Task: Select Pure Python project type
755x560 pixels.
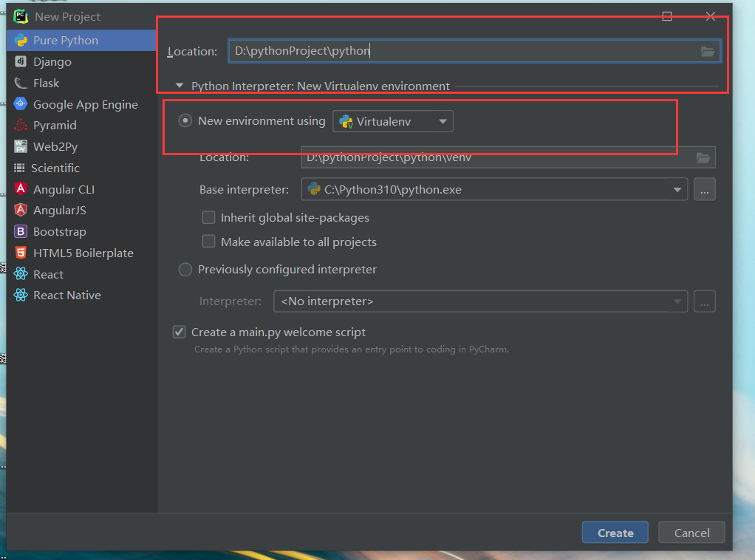Action: [82, 41]
